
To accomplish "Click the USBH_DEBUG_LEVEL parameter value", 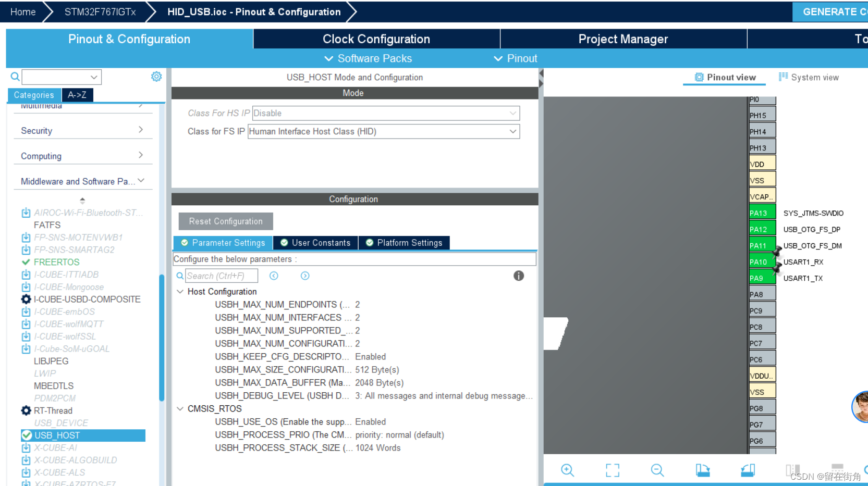I will point(444,395).
